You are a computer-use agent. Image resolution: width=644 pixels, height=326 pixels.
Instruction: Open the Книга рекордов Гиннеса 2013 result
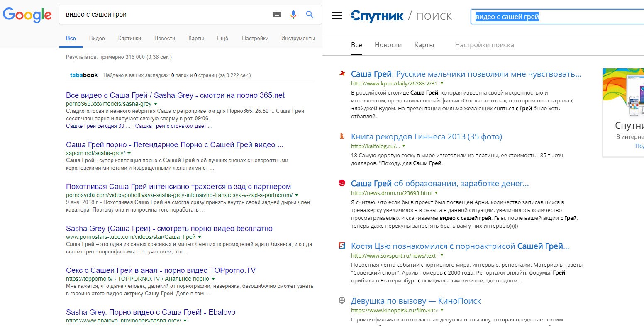(x=426, y=136)
